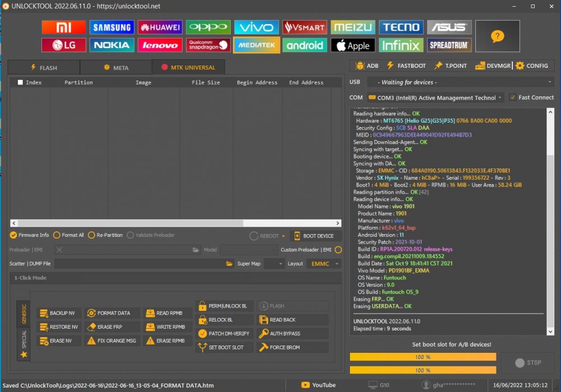Choose the Tecno brand logo

tap(401, 27)
